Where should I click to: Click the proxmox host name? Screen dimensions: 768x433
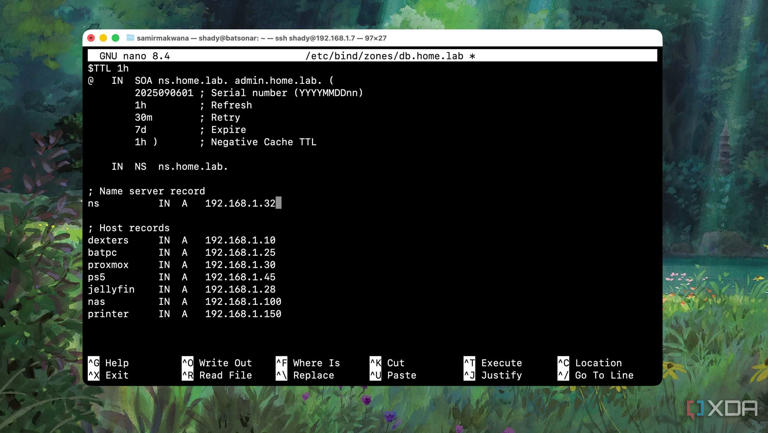pos(108,265)
